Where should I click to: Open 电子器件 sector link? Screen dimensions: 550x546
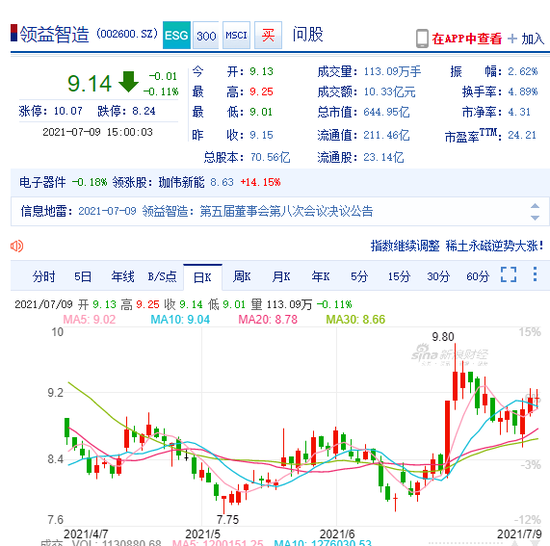42,182
